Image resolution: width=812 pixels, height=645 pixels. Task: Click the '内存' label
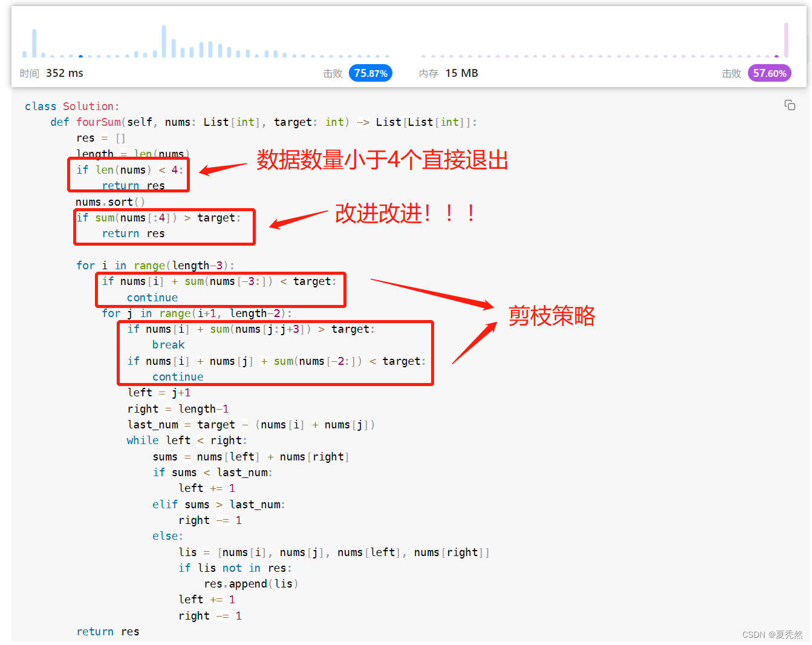(x=429, y=74)
